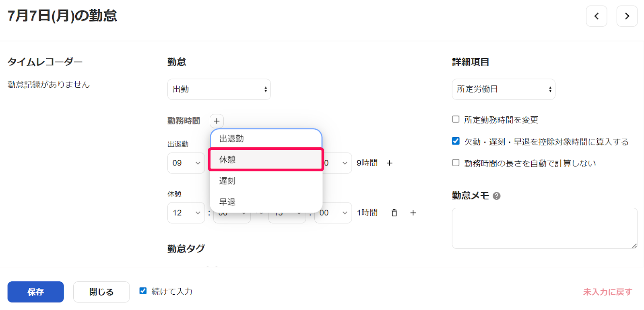Toggle 続けて入力 checkbox
Image resolution: width=644 pixels, height=310 pixels.
143,291
